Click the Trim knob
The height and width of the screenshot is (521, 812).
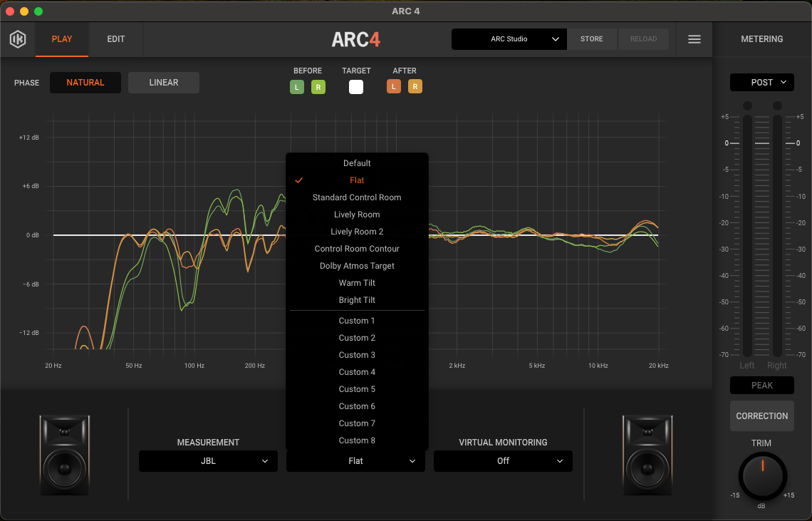(x=762, y=476)
